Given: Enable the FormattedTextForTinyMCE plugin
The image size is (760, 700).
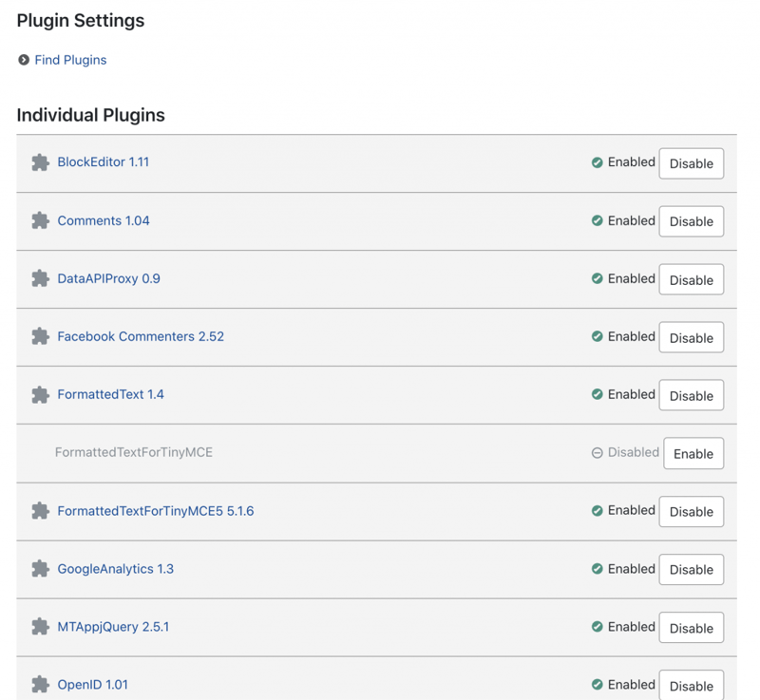Looking at the screenshot, I should point(693,454).
